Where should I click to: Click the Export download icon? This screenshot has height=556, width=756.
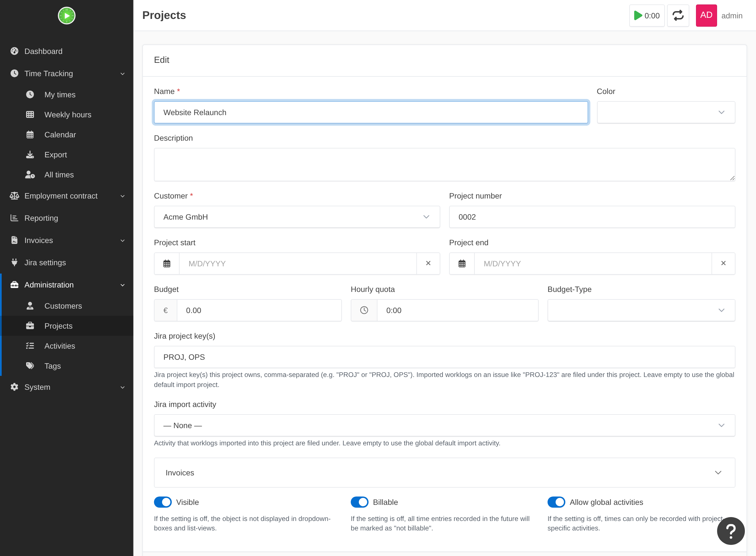(30, 155)
